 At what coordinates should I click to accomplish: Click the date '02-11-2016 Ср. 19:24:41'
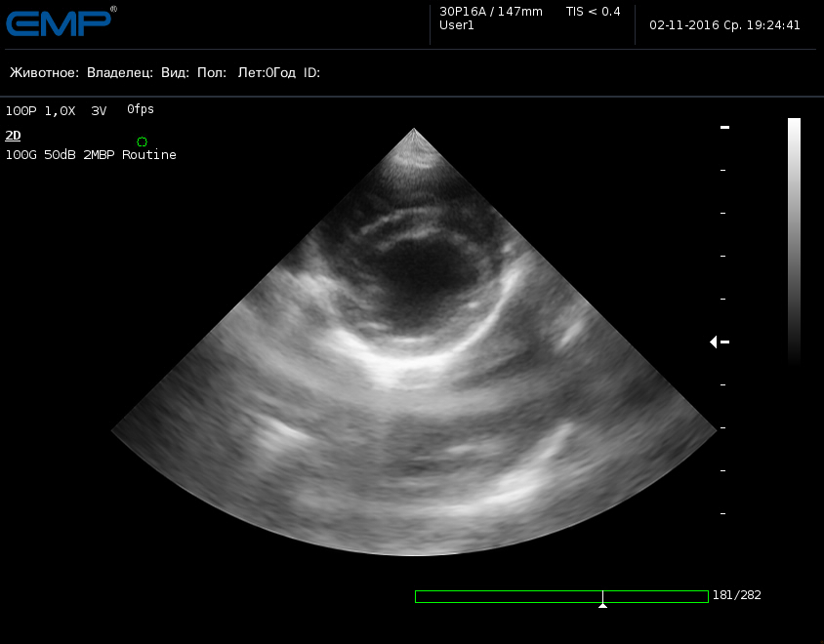(x=724, y=25)
